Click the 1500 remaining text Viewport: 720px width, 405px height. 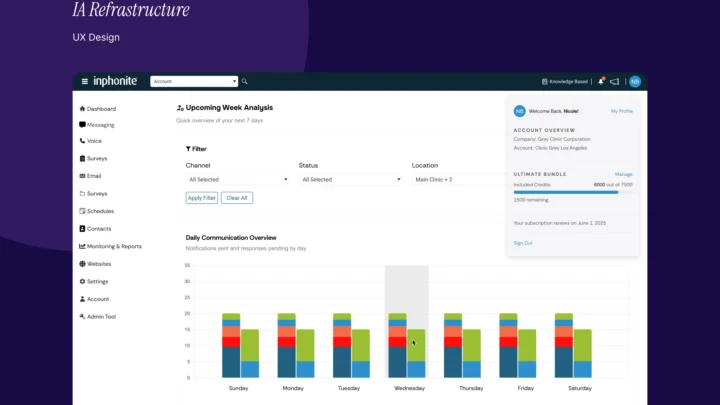pyautogui.click(x=531, y=200)
